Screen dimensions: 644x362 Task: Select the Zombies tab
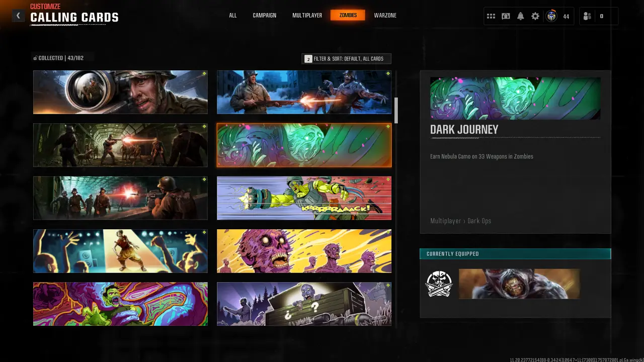click(348, 16)
